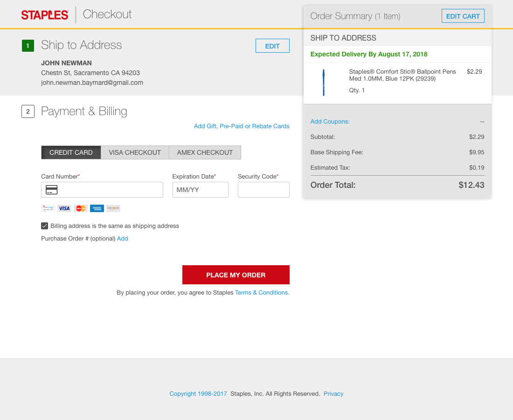The image size is (513, 420).
Task: Select the Visa card icon
Action: pyautogui.click(x=64, y=208)
